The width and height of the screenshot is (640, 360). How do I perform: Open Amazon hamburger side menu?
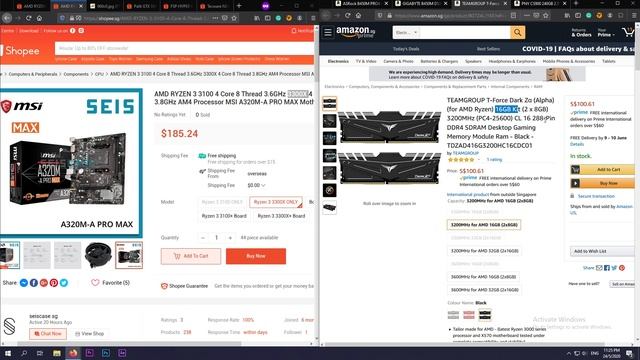coord(328,32)
